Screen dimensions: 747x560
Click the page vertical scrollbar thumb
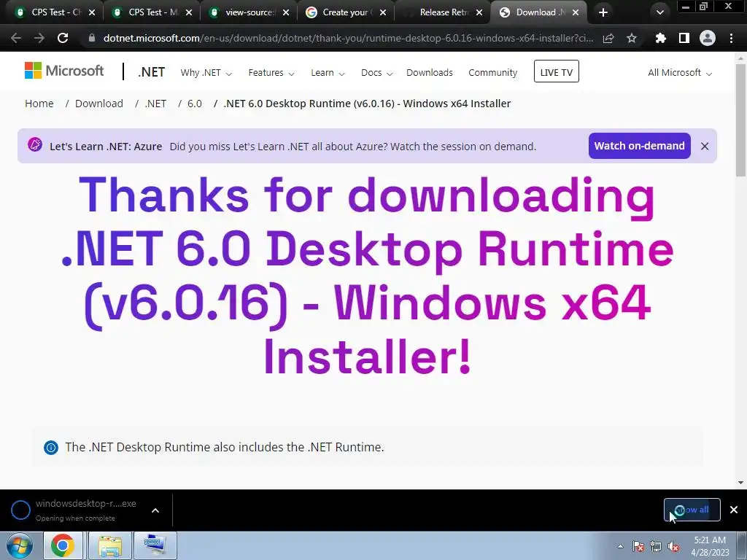tap(741, 120)
